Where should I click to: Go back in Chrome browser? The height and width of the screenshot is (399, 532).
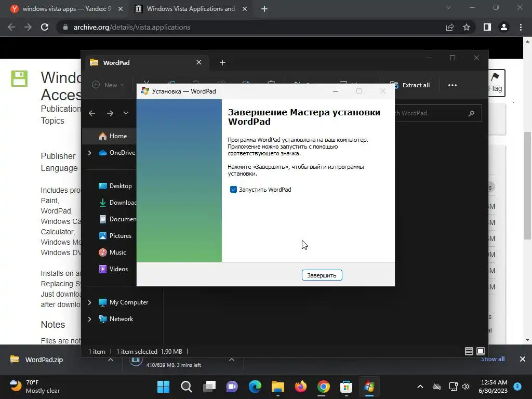(x=11, y=27)
